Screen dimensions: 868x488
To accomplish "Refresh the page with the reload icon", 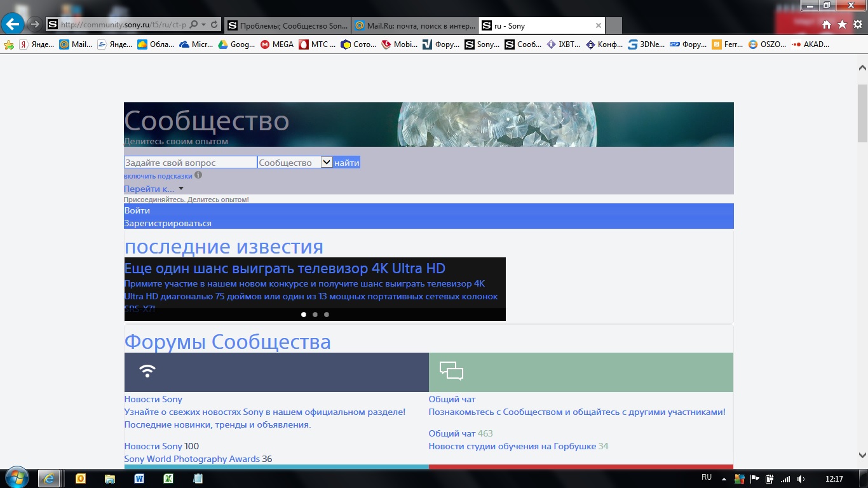I will (x=214, y=25).
